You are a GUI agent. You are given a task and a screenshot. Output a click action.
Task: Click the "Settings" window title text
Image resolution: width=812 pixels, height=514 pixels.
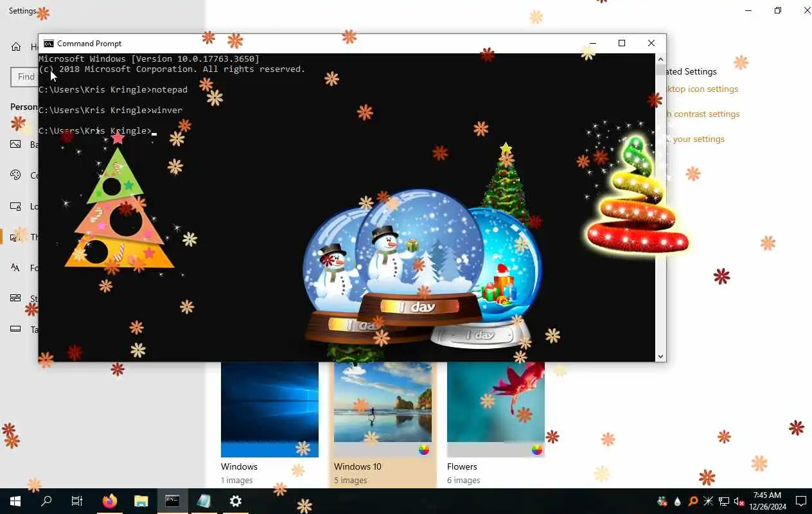(22, 11)
